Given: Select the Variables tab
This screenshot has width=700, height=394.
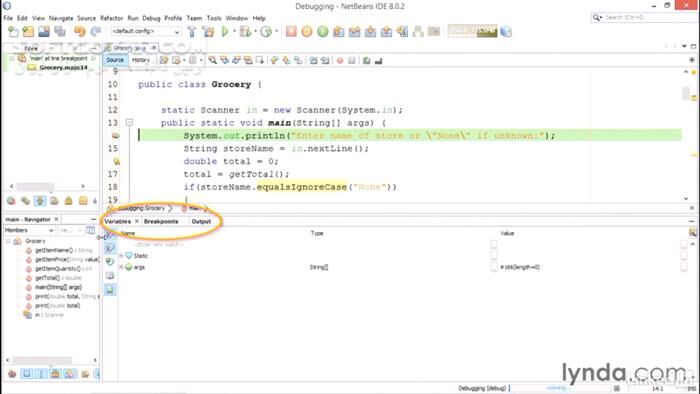Looking at the screenshot, I should [x=117, y=221].
